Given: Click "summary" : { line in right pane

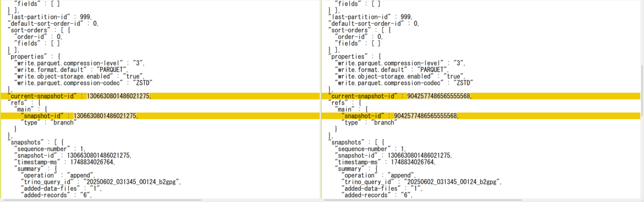Looking at the screenshot, I should pos(356,168).
